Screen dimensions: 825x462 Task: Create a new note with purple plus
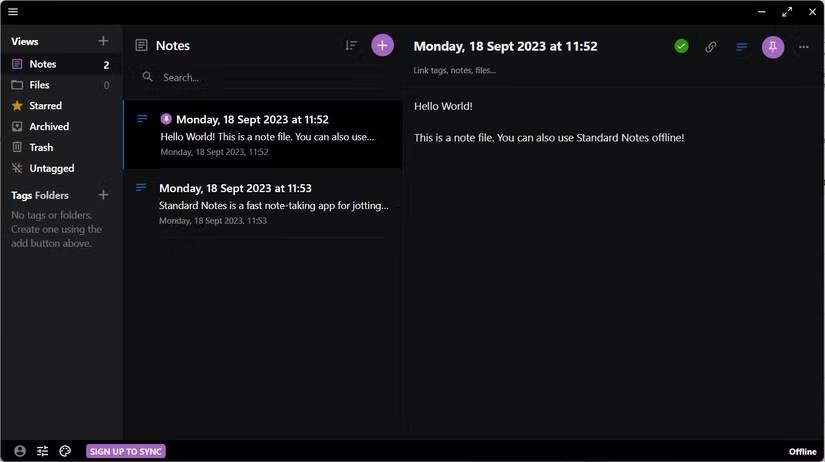click(383, 45)
